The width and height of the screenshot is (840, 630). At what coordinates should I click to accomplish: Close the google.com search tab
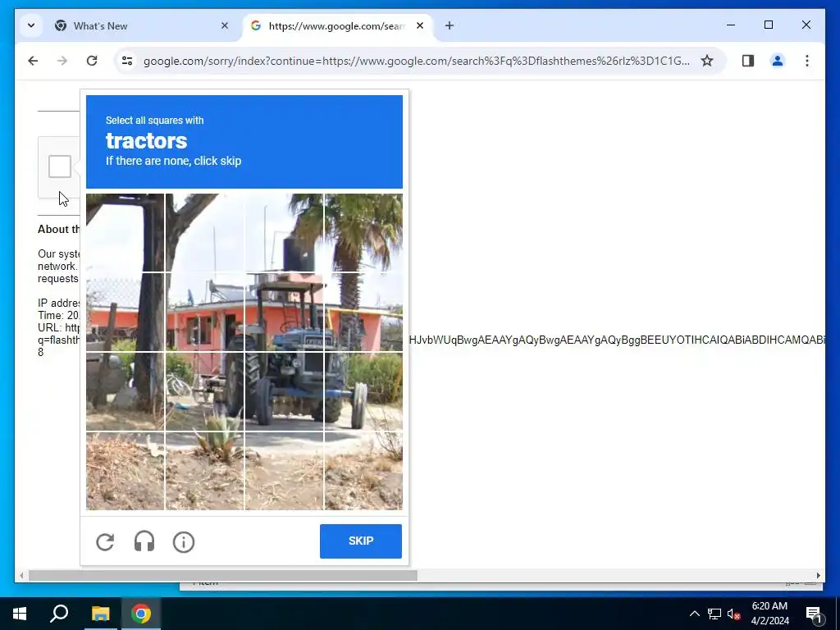coord(420,25)
